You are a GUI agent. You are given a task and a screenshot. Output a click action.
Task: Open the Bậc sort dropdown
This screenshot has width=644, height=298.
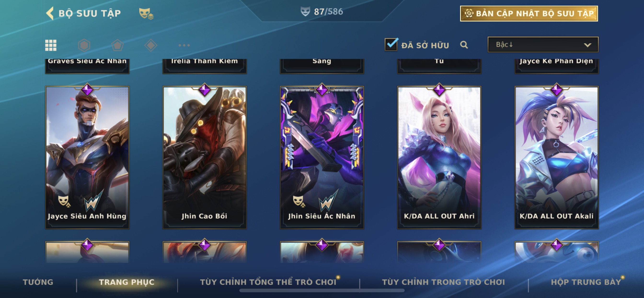(x=543, y=45)
